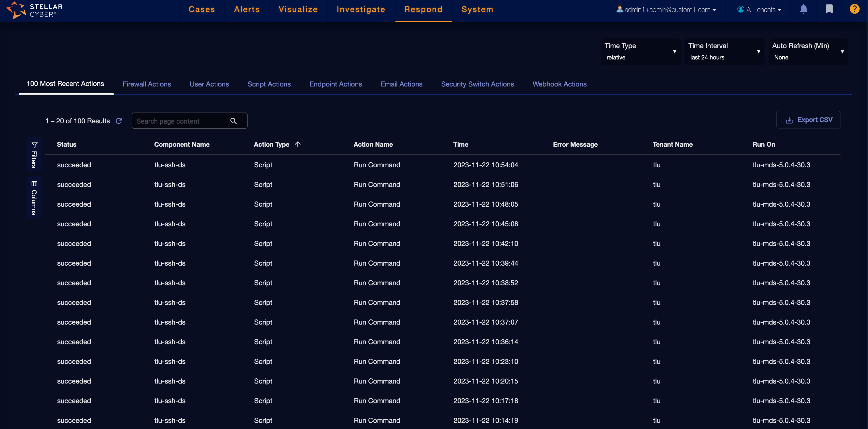Click the notifications bell icon

pyautogui.click(x=803, y=9)
